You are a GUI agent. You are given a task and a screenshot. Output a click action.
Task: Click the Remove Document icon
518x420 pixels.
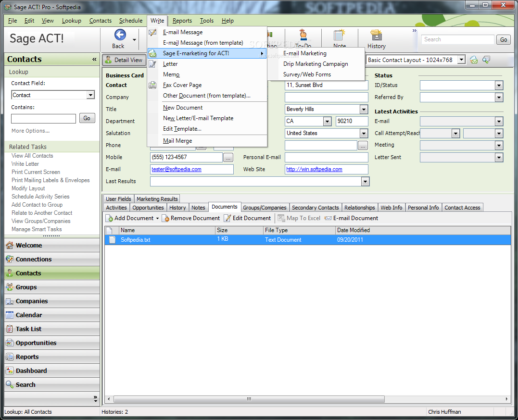click(165, 218)
